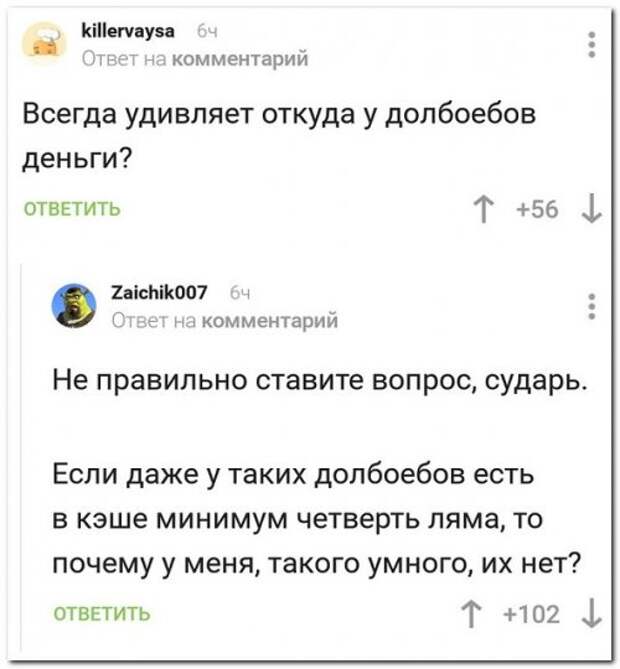This screenshot has height=669, width=620.
Task: Click the 6ч timestamp beside killervaysa
Action: 207,32
